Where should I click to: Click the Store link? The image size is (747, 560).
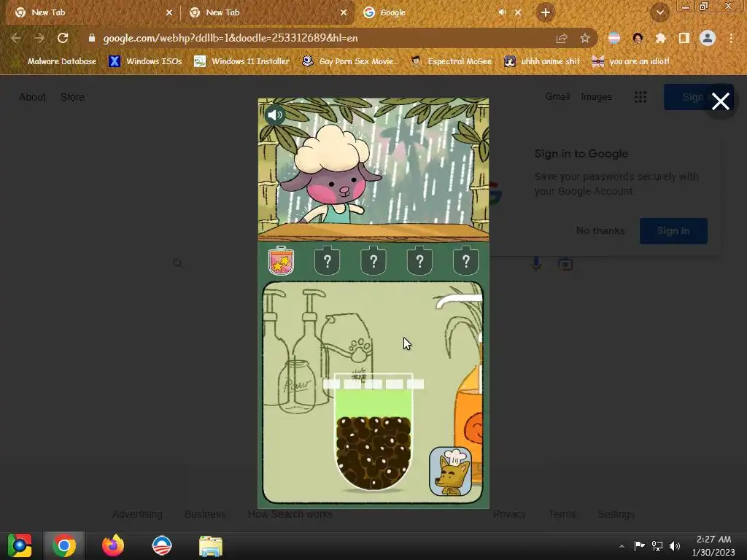click(72, 97)
